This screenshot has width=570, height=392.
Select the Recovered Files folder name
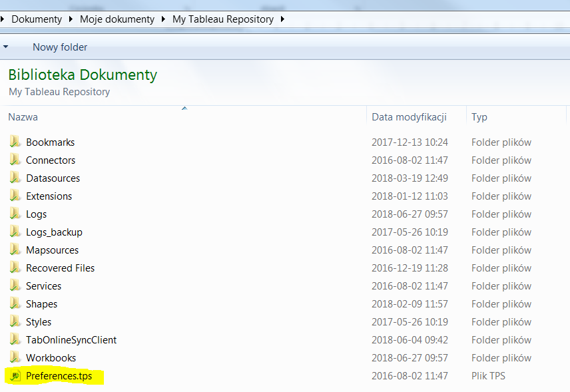click(x=60, y=268)
